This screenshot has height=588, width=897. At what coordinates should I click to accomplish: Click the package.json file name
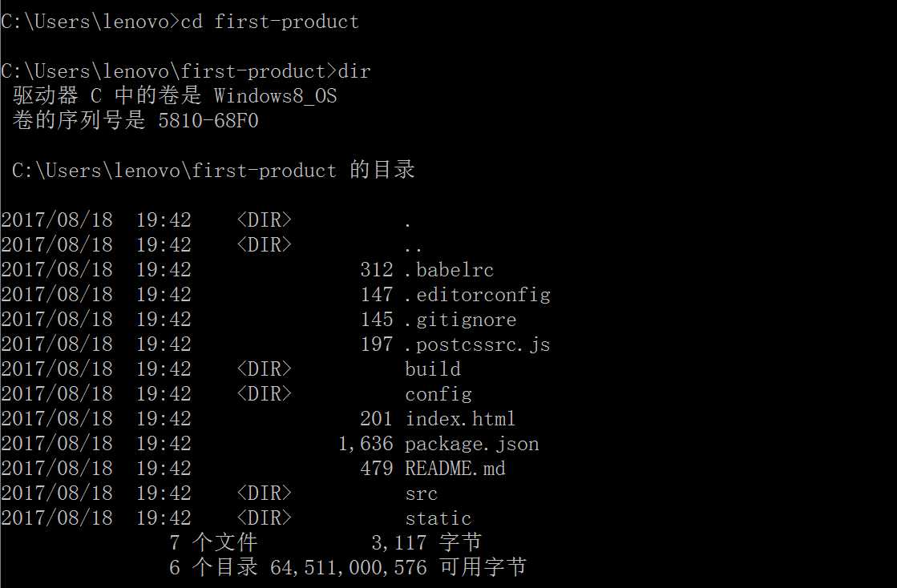[x=472, y=444]
